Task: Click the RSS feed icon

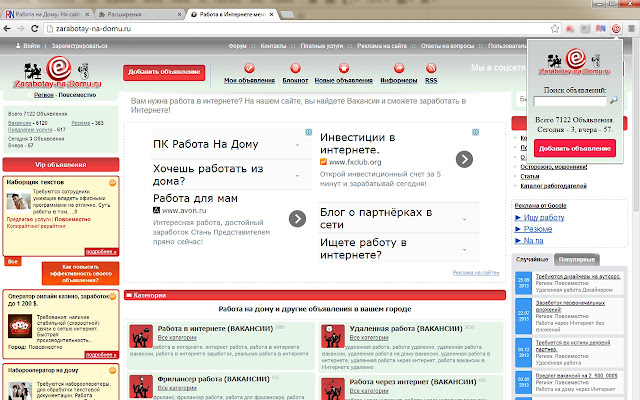Action: pyautogui.click(x=431, y=68)
